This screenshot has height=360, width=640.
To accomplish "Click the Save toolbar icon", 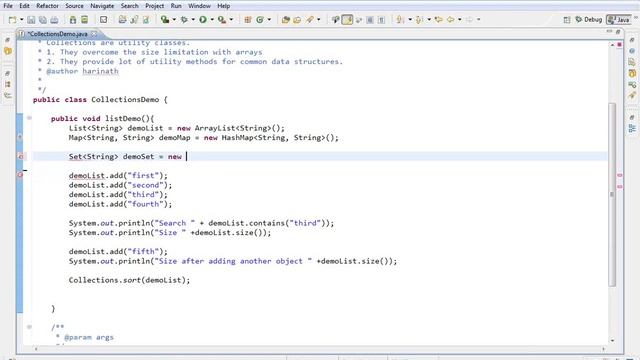I will point(31,20).
